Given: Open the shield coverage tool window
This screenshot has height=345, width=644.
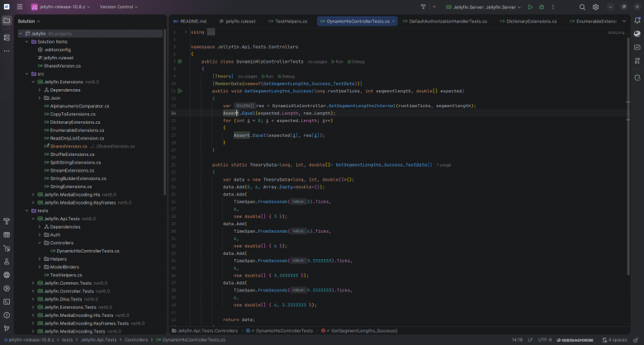Looking at the screenshot, I should [637, 78].
